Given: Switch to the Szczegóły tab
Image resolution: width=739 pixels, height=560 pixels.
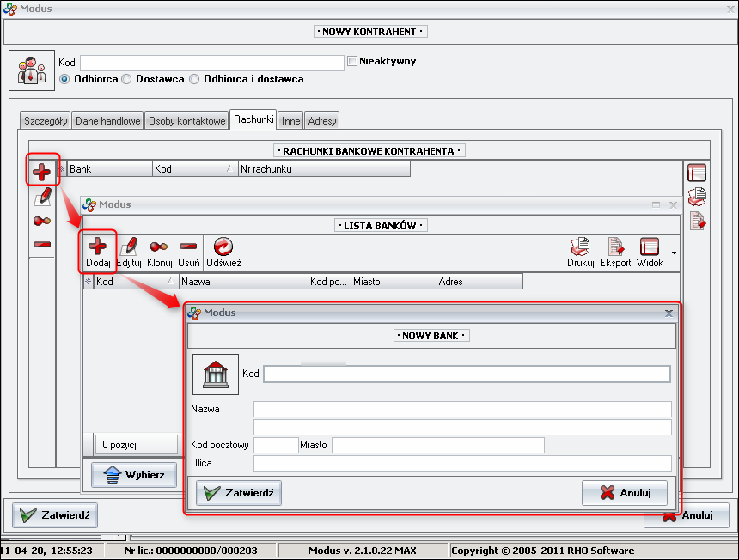Looking at the screenshot, I should 46,121.
